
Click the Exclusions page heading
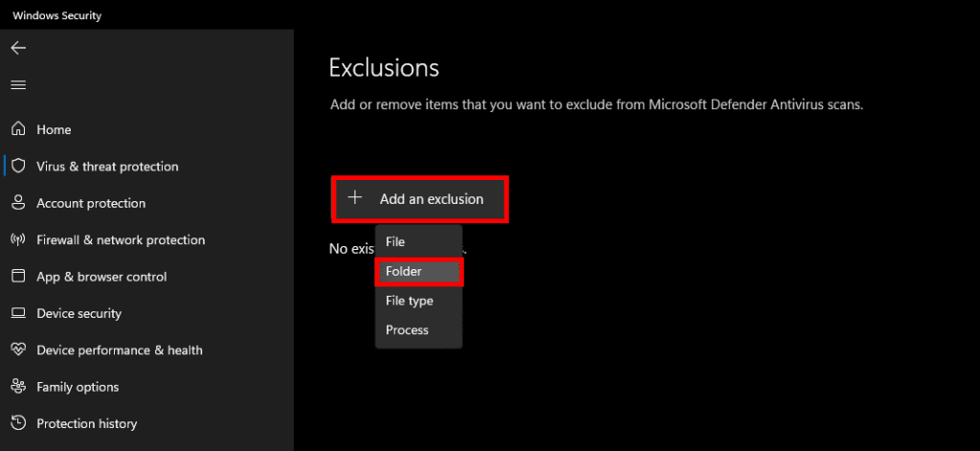click(384, 68)
